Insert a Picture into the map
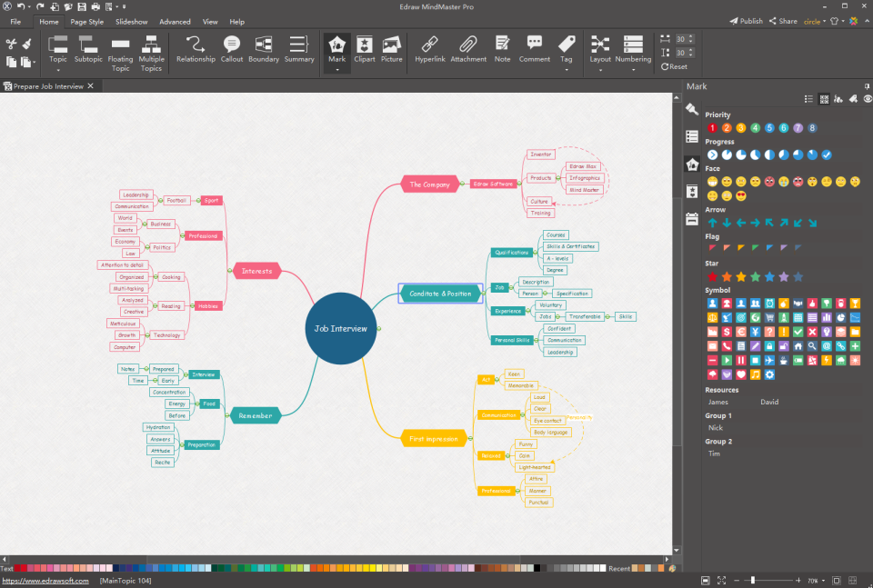The image size is (873, 588). click(x=391, y=49)
